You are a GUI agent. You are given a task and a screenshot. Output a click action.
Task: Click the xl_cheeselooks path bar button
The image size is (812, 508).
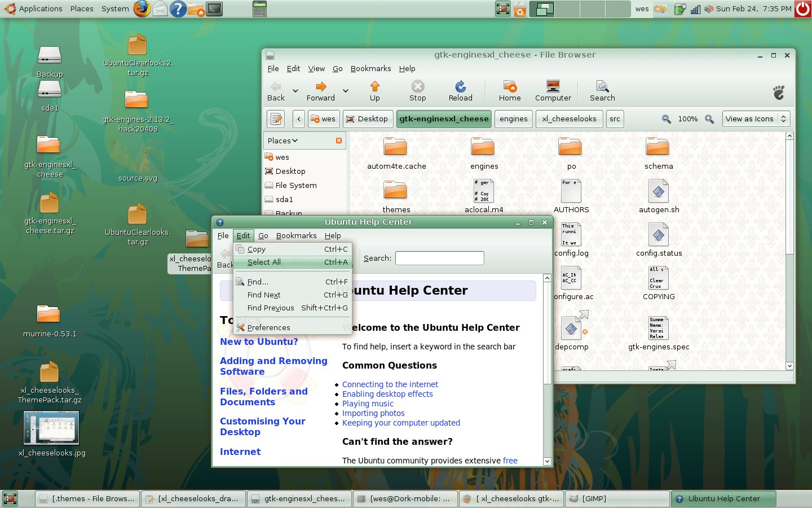[x=569, y=119]
